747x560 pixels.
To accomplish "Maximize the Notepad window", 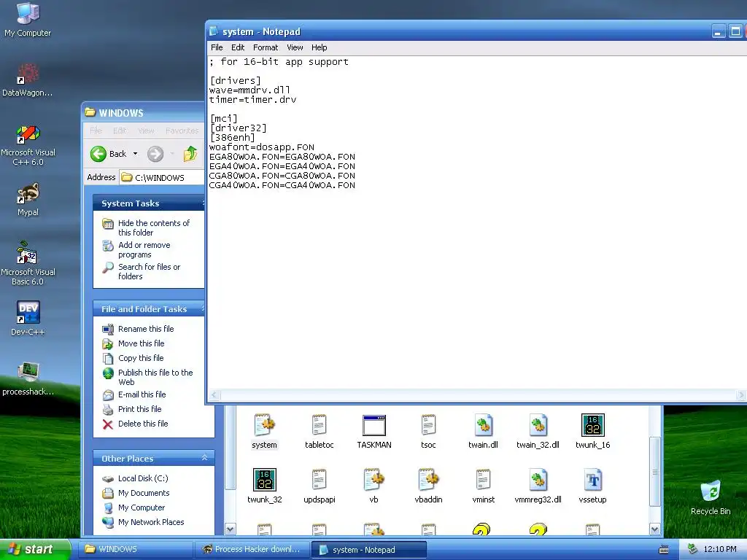I will (x=735, y=32).
